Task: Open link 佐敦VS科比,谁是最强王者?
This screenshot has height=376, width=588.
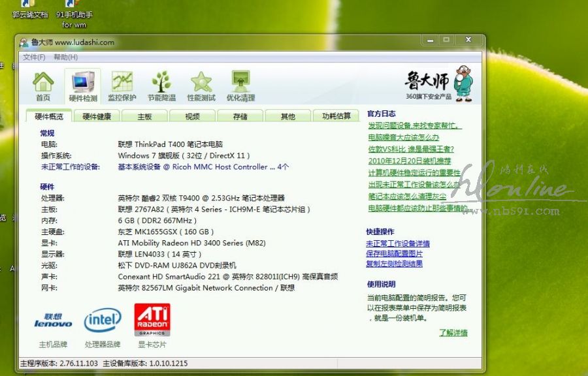Action: pyautogui.click(x=411, y=149)
